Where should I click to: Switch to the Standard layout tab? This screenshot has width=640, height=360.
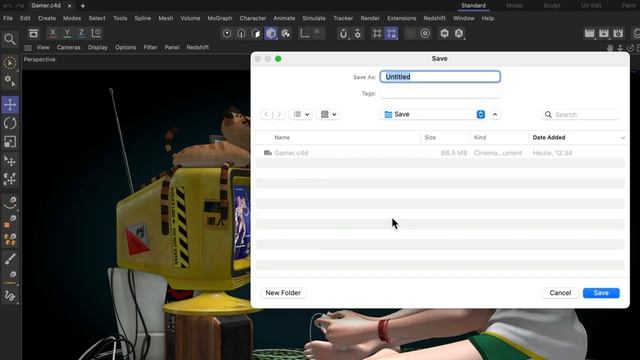click(x=473, y=5)
